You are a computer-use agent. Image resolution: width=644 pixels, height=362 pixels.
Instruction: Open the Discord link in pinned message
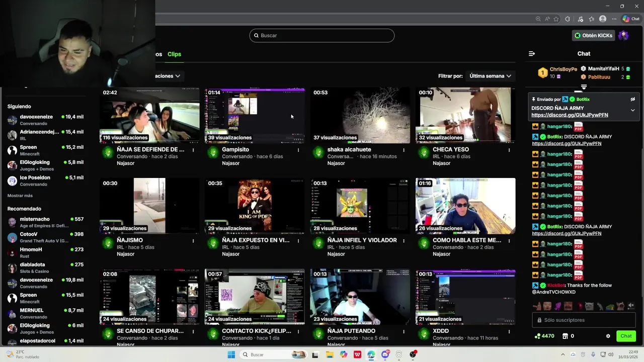click(x=570, y=115)
